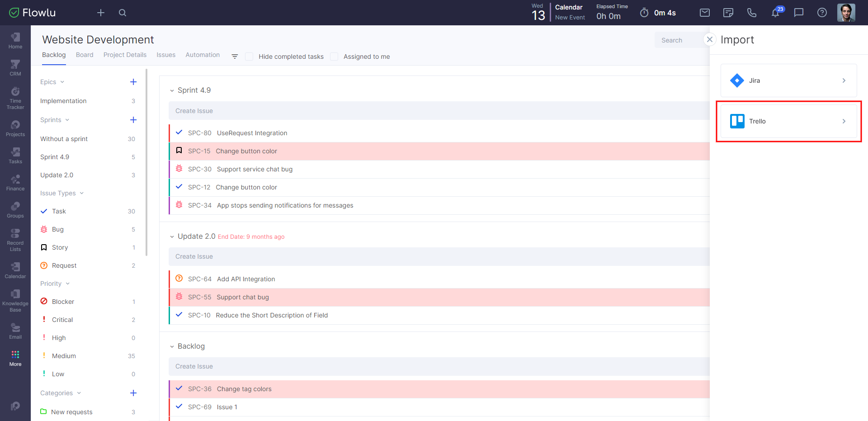The width and height of the screenshot is (868, 421).
Task: Open the Automation tab
Action: click(203, 55)
